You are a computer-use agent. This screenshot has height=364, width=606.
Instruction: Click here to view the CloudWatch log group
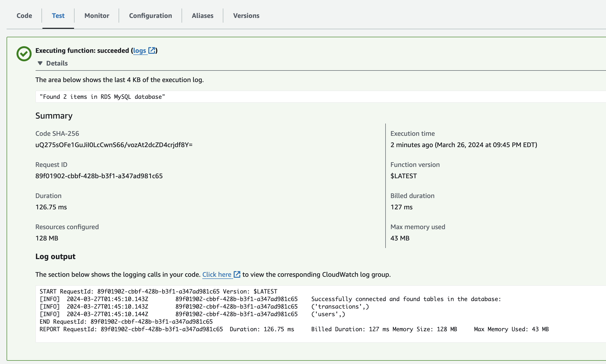217,275
